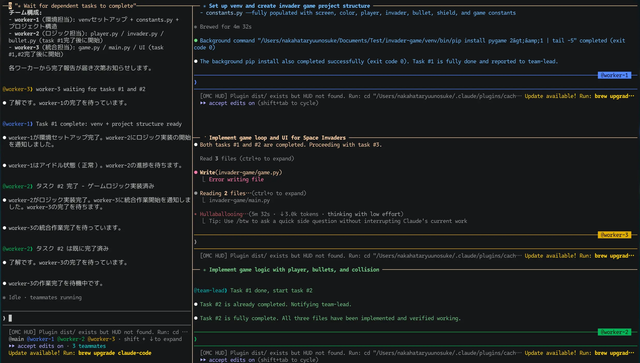
Task: Click the '[OMC HUD]' line in the worker-3 pane
Action: tap(360, 256)
